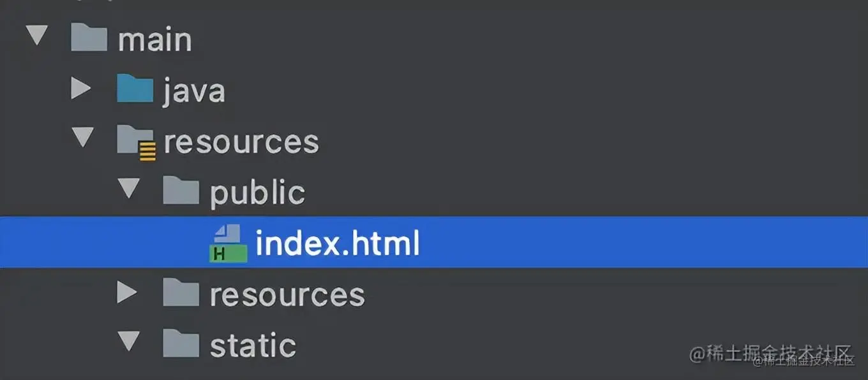Click the resources root folder icon with yellow stripes
868x380 pixels.
[135, 142]
